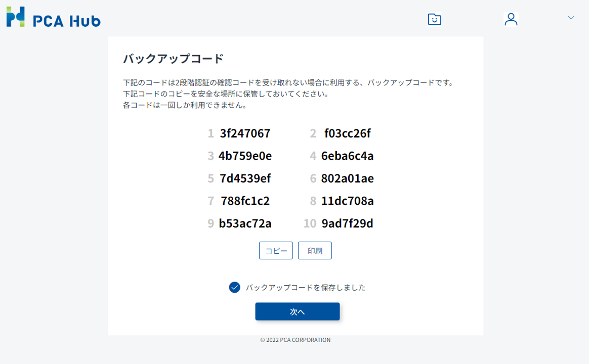589x364 pixels.
Task: Click the バックアップコード heading
Action: 173,59
